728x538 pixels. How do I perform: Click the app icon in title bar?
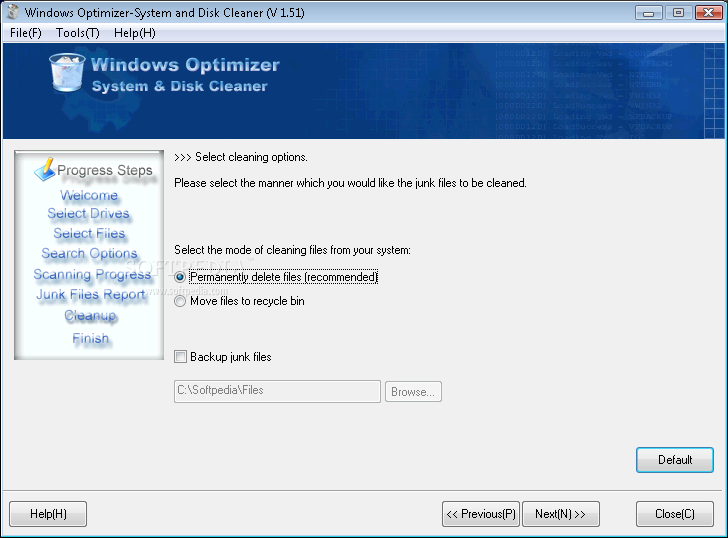coord(13,12)
